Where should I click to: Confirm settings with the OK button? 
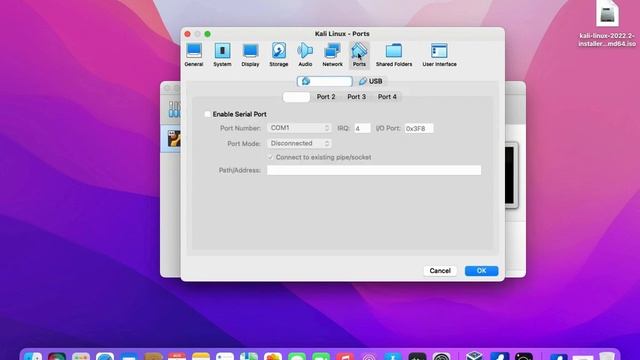click(x=481, y=271)
